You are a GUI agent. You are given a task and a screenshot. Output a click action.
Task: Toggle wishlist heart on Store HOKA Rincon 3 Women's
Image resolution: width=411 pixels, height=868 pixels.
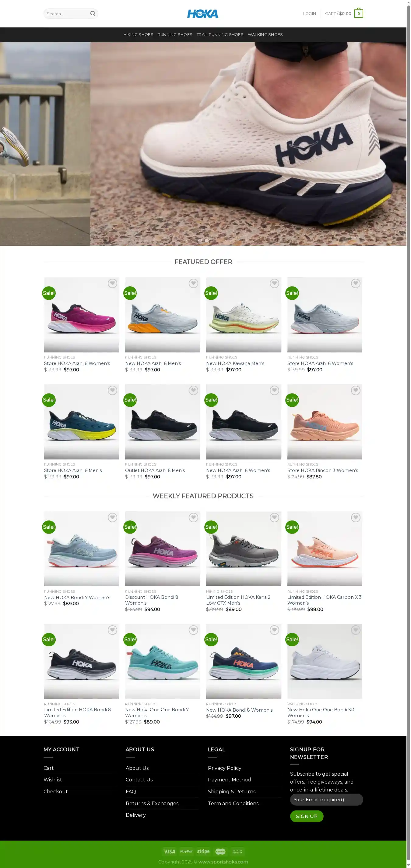point(356,390)
